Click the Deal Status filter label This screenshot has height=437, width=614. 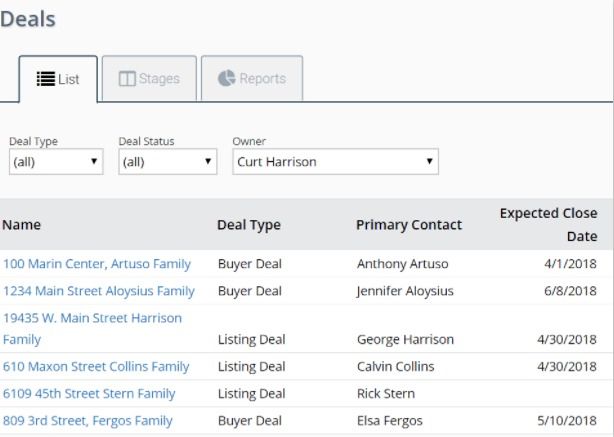pyautogui.click(x=146, y=141)
